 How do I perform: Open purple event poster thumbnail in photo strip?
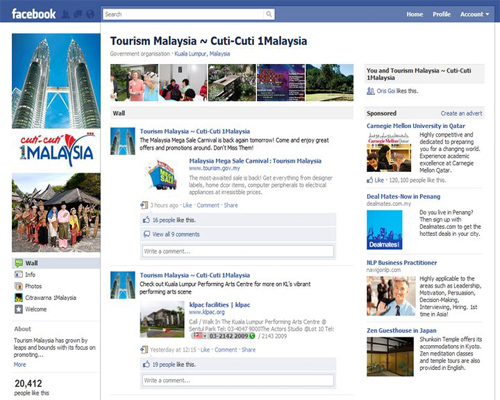(x=281, y=83)
